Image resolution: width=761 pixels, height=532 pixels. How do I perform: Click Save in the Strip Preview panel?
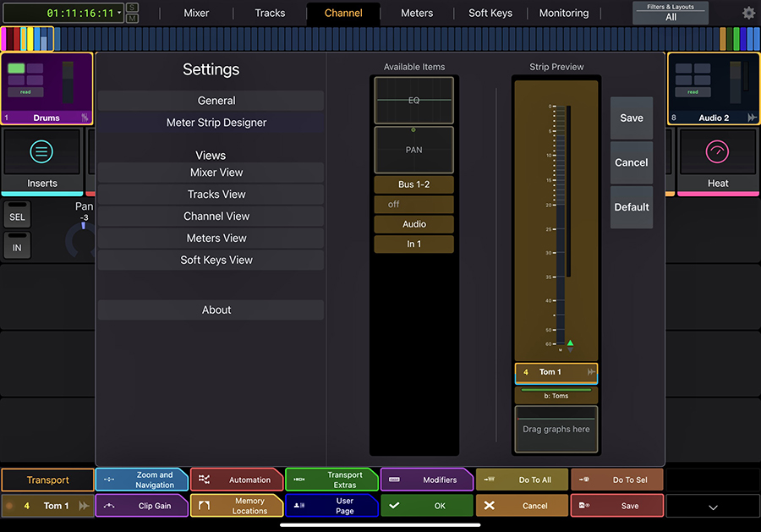tap(631, 118)
